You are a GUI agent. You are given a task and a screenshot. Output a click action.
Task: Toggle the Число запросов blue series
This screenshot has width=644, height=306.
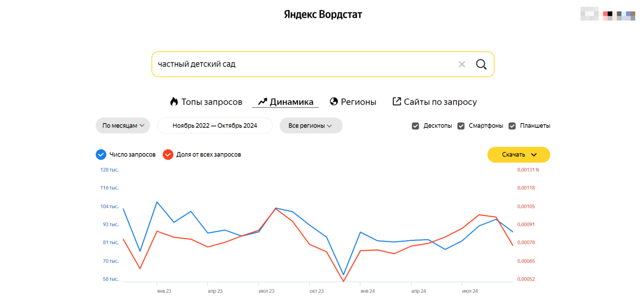(x=101, y=154)
